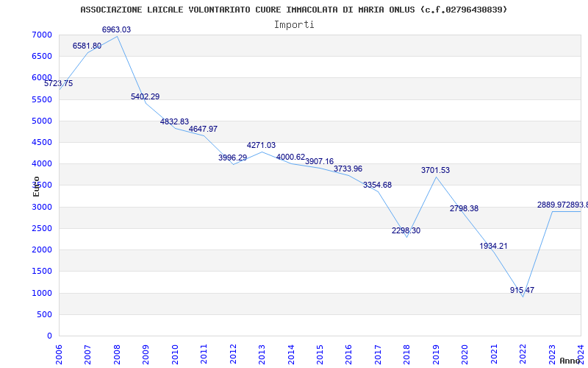Select the data label 6963.03

coord(117,29)
